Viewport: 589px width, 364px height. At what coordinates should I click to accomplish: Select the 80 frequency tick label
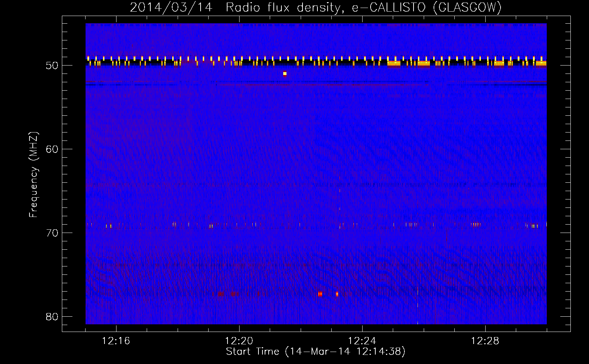[52, 317]
